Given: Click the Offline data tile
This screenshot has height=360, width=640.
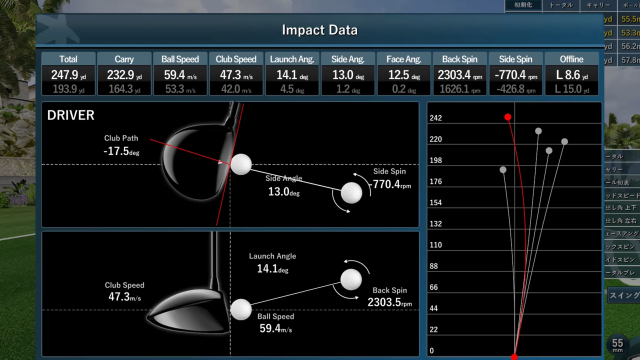Looking at the screenshot, I should (571, 74).
